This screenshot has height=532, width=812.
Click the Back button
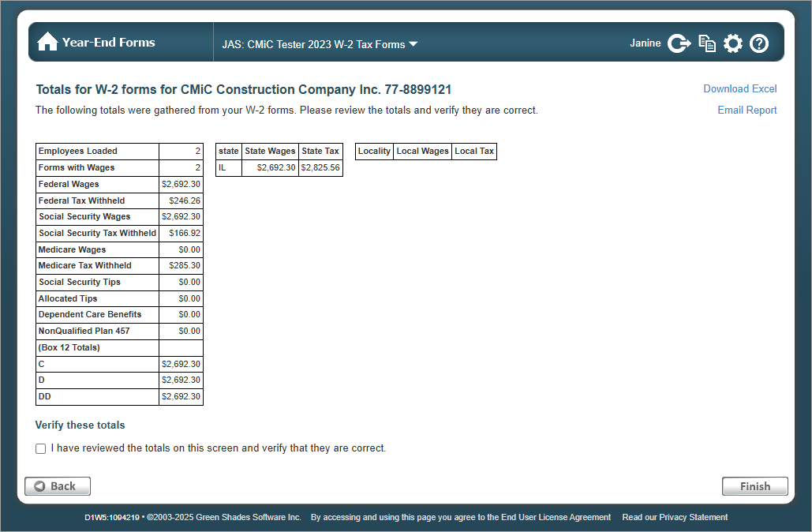(x=58, y=486)
